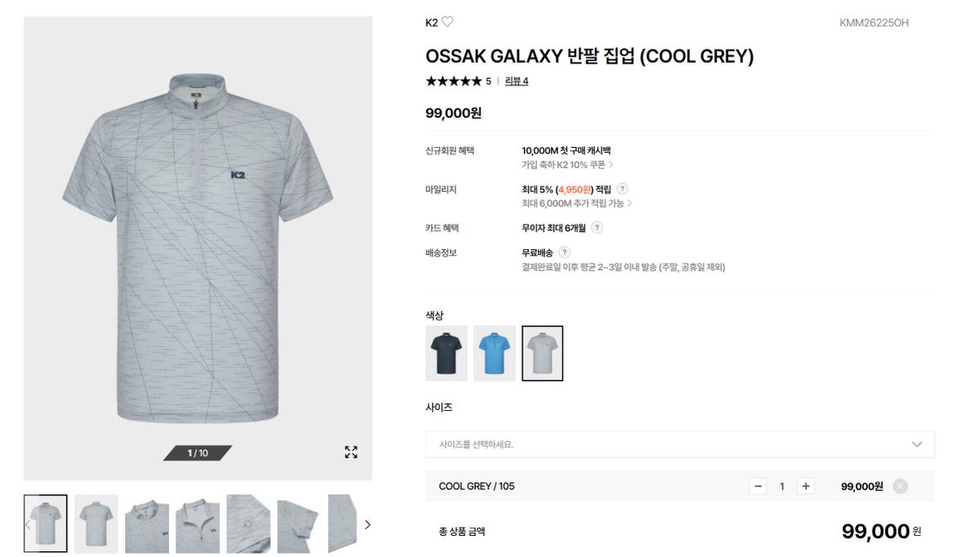Remove the COOL GREY / 105 selection
This screenshot has width=980, height=557.
(x=900, y=487)
